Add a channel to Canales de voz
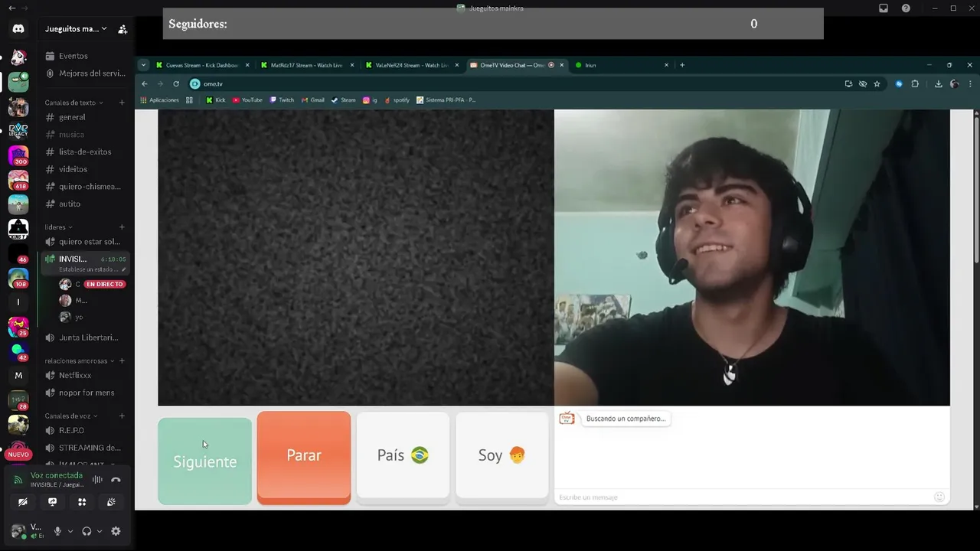This screenshot has height=551, width=980. (122, 416)
